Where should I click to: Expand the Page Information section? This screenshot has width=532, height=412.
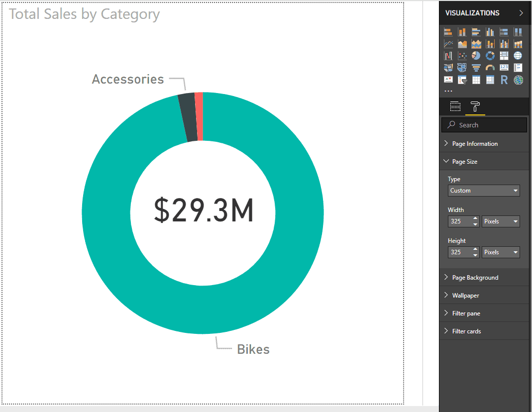click(484, 143)
